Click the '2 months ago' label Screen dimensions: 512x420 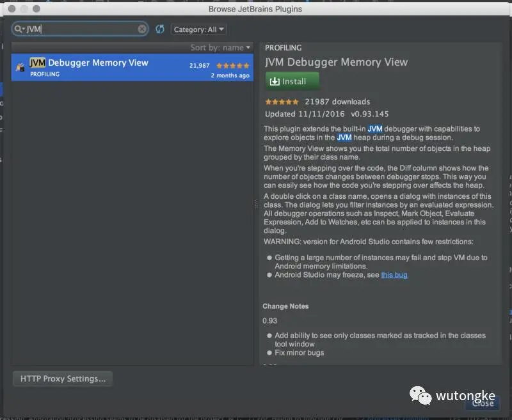(x=230, y=75)
